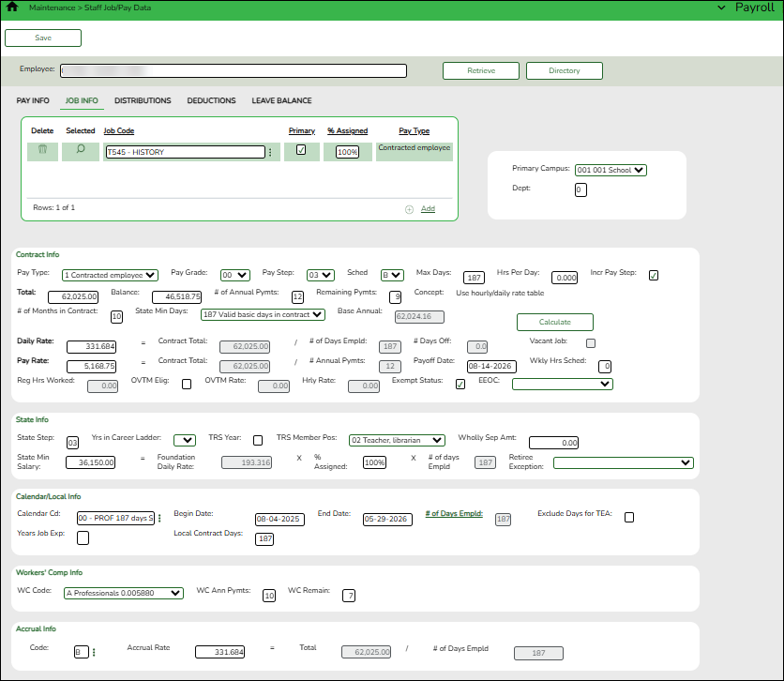
Task: Switch to DISTRIBUTIONS tab
Action: click(143, 100)
